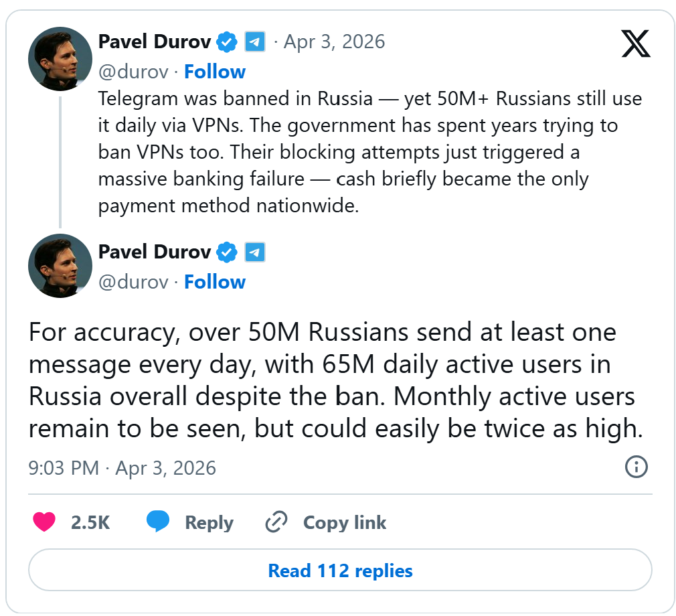Click the @durov handle in the main tweet
676x616 pixels.
coord(133,282)
